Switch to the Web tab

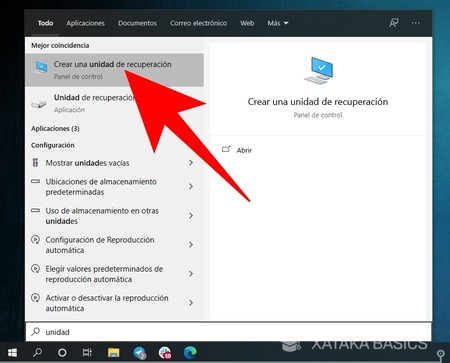[247, 23]
